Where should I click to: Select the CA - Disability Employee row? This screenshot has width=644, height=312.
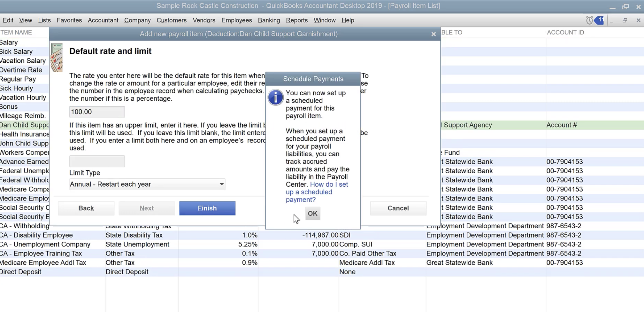(x=37, y=235)
